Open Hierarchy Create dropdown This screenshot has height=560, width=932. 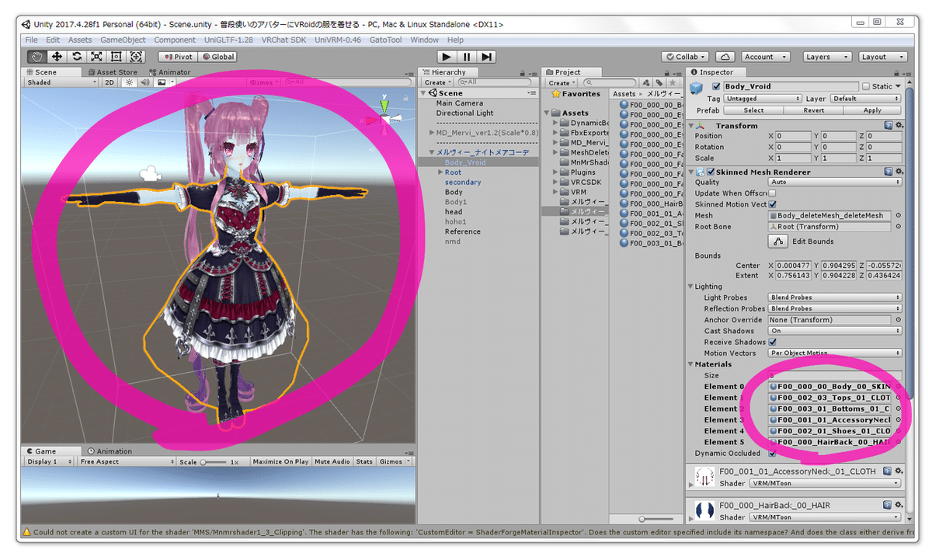(436, 82)
